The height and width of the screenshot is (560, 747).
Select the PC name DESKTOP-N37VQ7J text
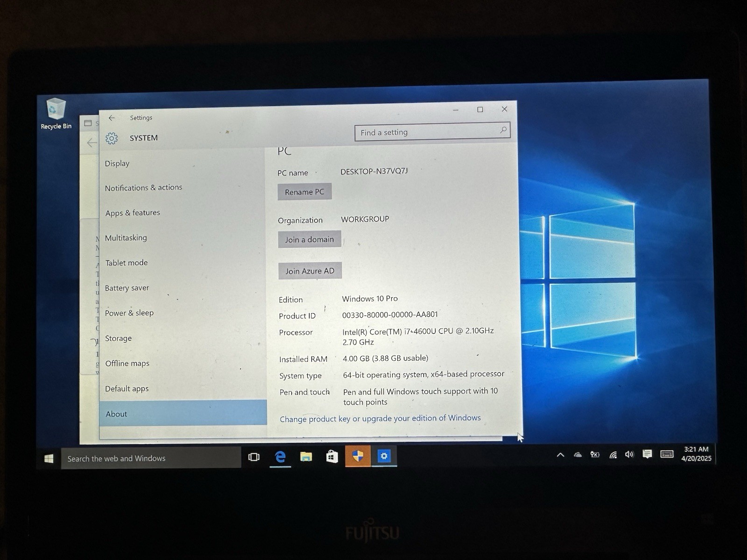click(x=374, y=171)
